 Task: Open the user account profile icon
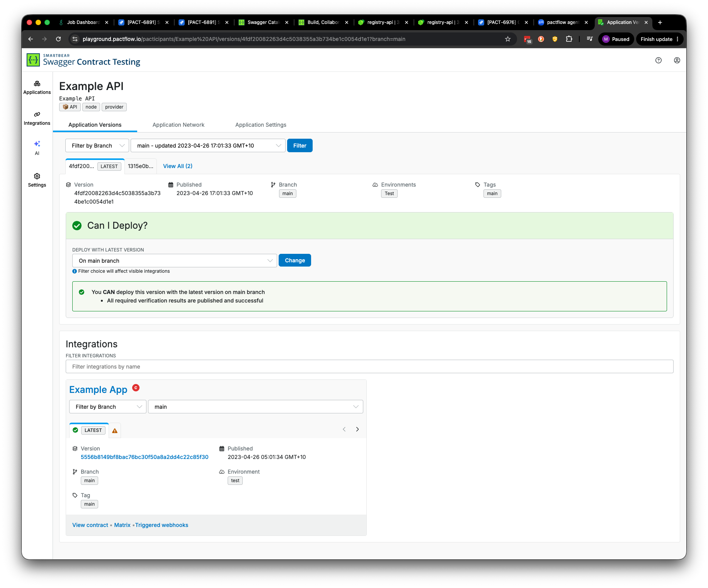pos(677,60)
